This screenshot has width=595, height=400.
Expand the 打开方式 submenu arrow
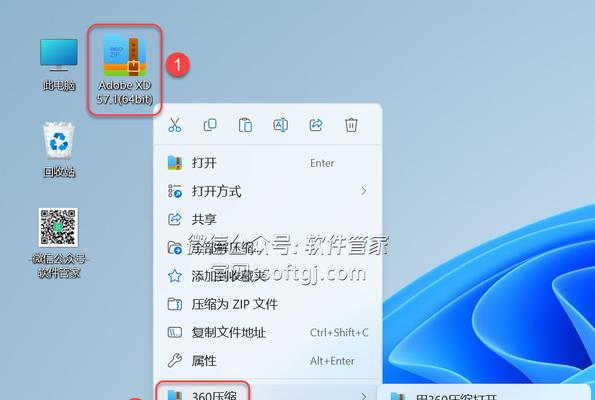[x=364, y=191]
